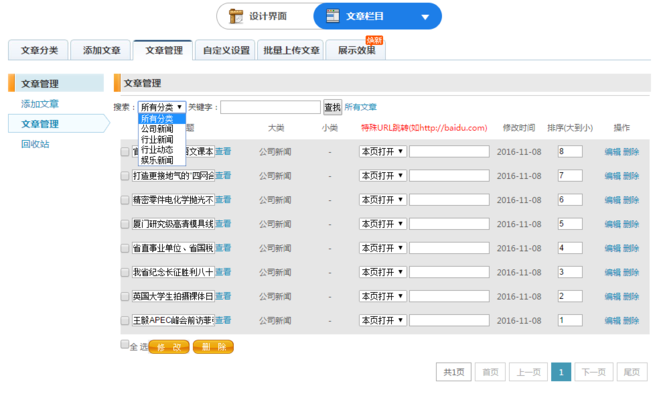Screen dimensions: 659x398
Task: Open 回收站 in the left sidebar
Action: point(35,144)
